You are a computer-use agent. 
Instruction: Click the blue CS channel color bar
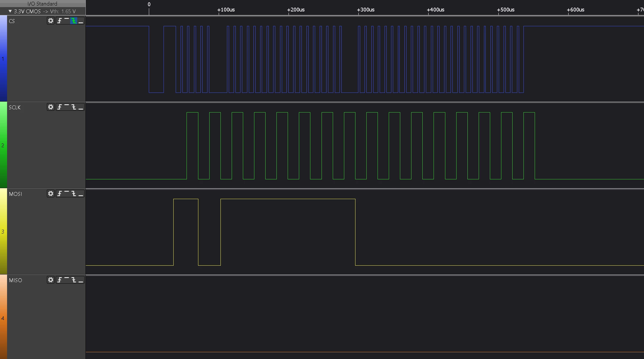[4, 58]
